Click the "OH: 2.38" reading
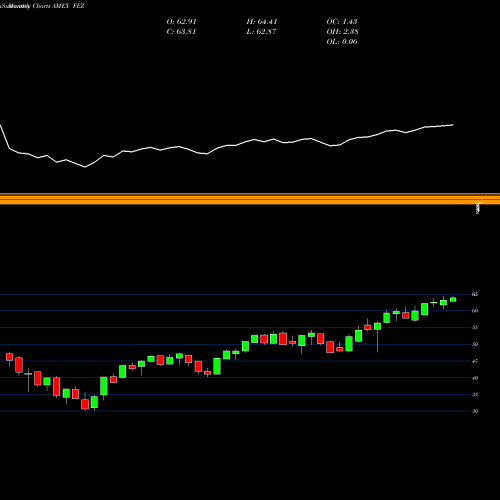This screenshot has height=500, width=500. pyautogui.click(x=342, y=32)
